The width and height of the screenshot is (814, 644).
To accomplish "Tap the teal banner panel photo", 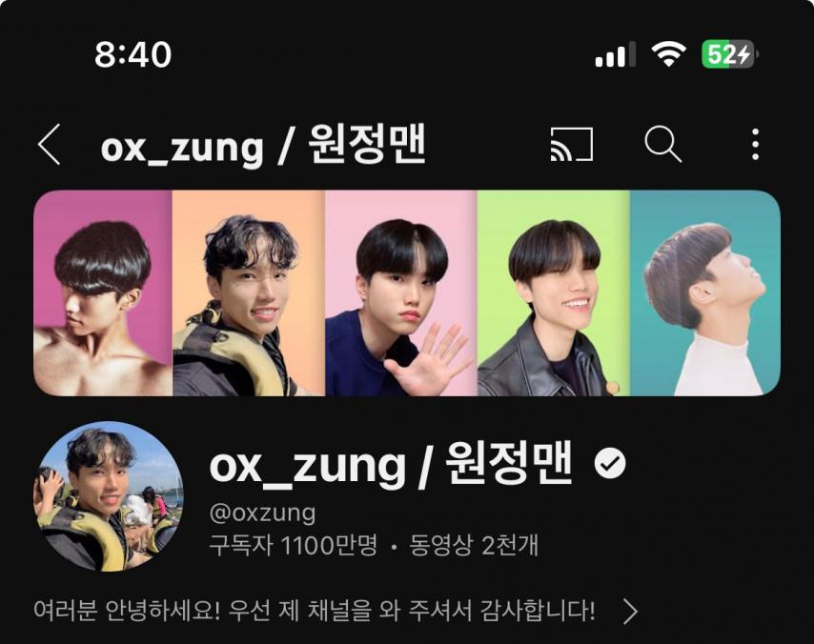I will coord(705,293).
